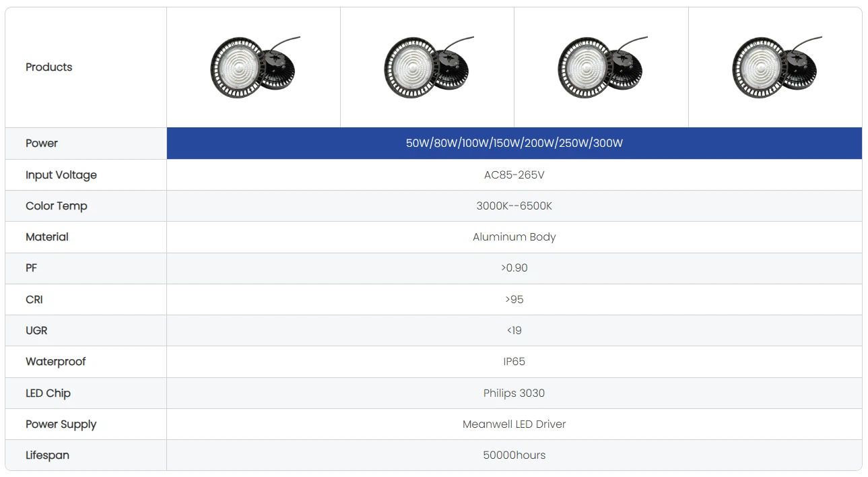The image size is (868, 477).
Task: Click the 'Philips 3030' value cell
Action: (x=514, y=393)
